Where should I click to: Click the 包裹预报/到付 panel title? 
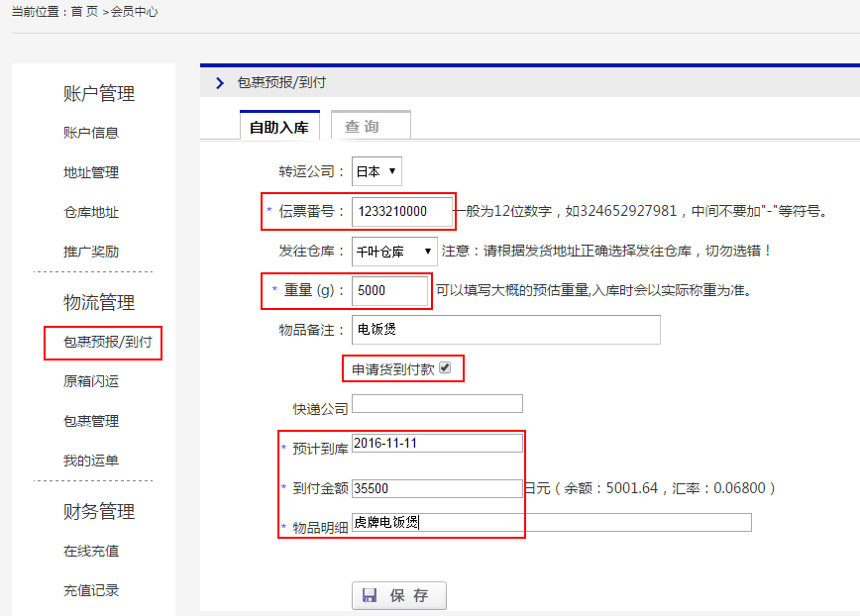coord(281,83)
